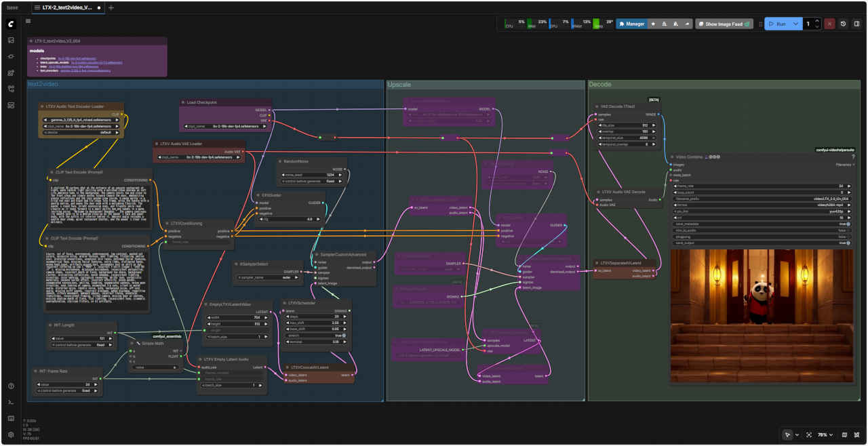Open a new workflow tab with plus
868x446 pixels.
pyautogui.click(x=111, y=7)
